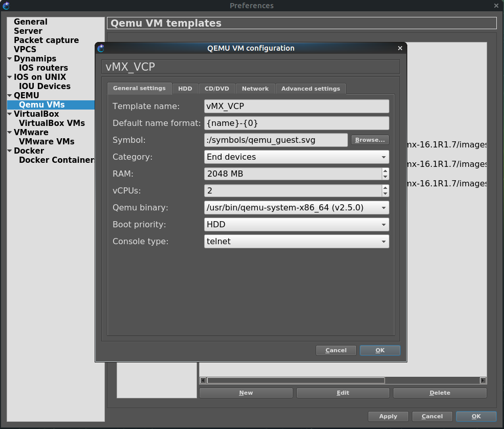Open the Console type dropdown
The image size is (504, 429).
coord(297,242)
